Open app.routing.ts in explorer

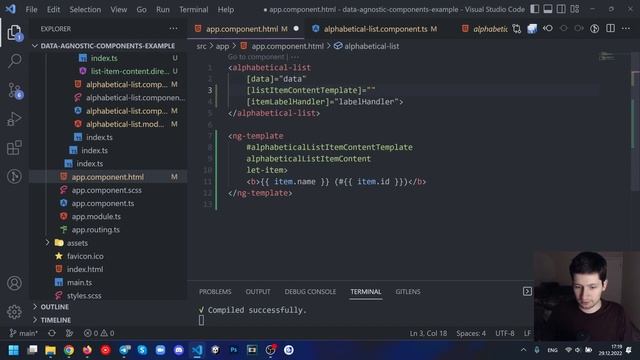(x=96, y=230)
